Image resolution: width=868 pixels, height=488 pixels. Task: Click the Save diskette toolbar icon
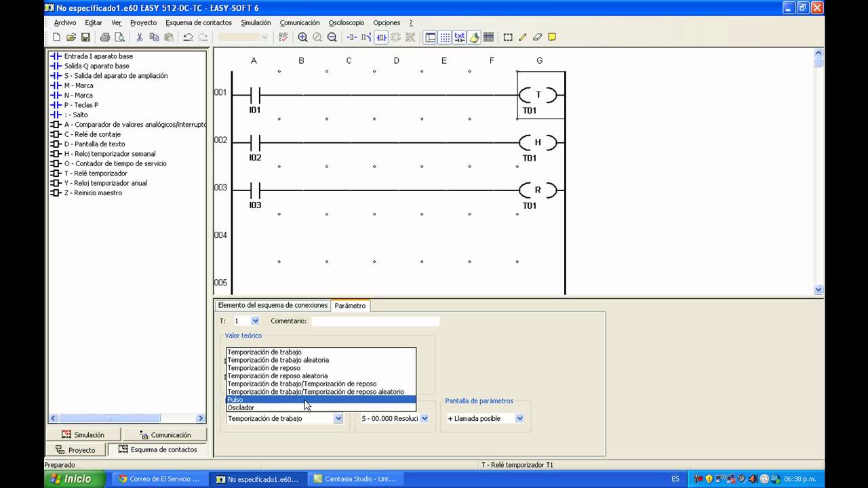(x=85, y=37)
